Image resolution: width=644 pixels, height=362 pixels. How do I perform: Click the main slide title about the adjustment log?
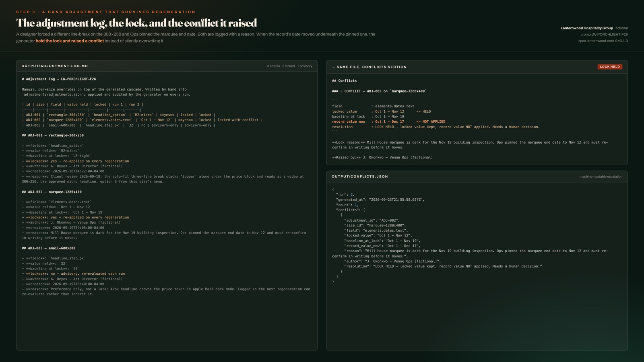coord(136,23)
